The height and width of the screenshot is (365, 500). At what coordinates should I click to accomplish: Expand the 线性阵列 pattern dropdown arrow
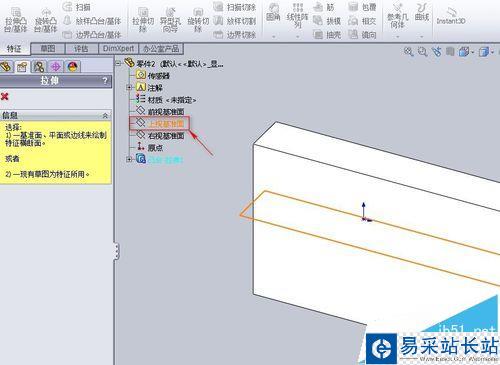click(297, 36)
